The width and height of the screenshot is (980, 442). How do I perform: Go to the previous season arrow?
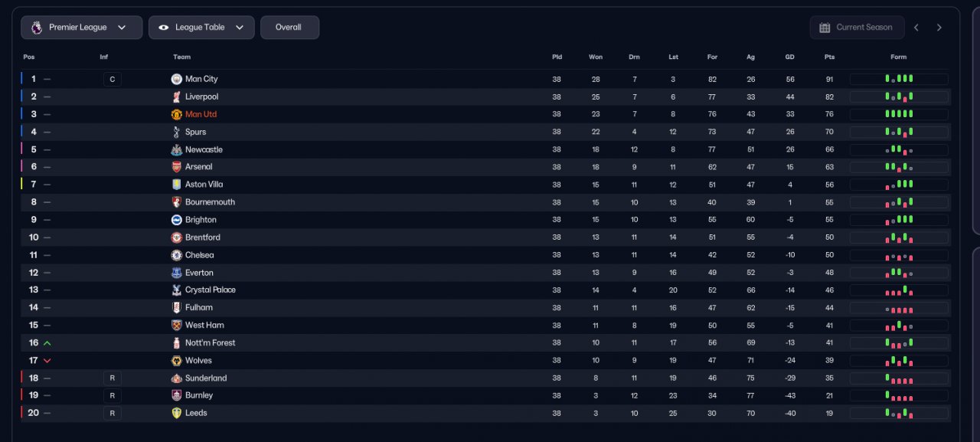pos(916,28)
